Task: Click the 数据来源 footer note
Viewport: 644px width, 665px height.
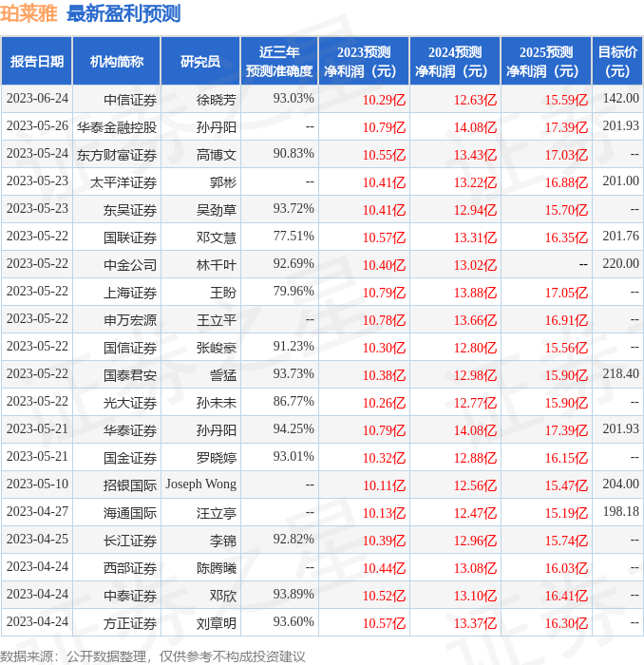Action: pyautogui.click(x=153, y=656)
